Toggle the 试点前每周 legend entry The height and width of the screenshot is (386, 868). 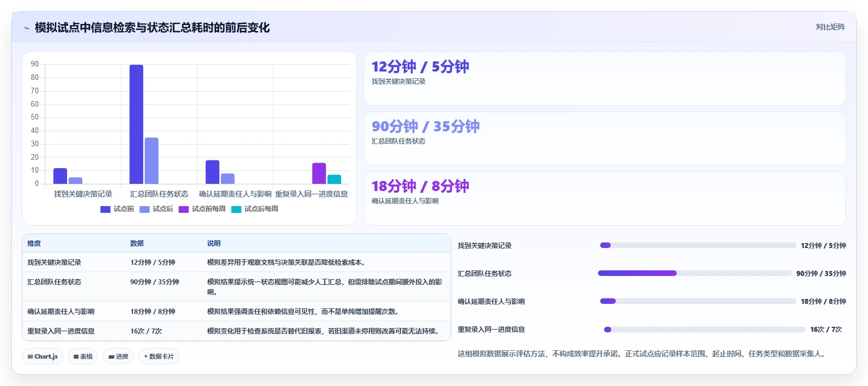tap(202, 209)
